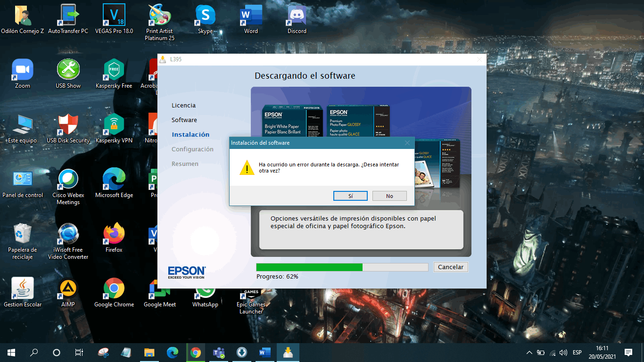Open Task View on the taskbar
644x362 pixels.
(x=79, y=352)
